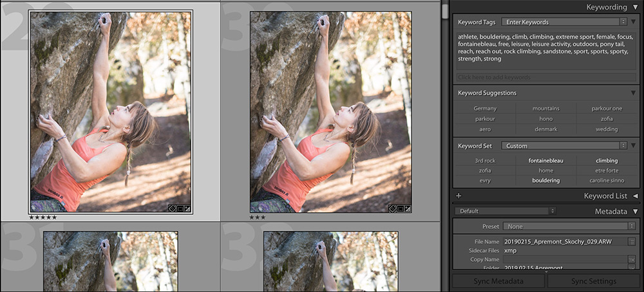Click the crop badge on the five-star photo
Viewport: 644px width, 292px height.
[x=180, y=208]
